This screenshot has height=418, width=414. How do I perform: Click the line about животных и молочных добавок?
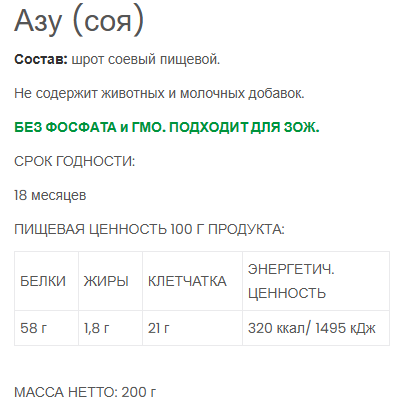point(159,93)
